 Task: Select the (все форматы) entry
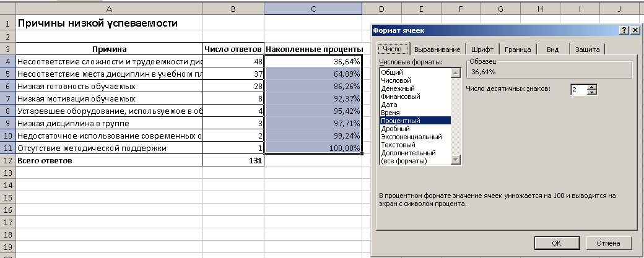coord(416,161)
